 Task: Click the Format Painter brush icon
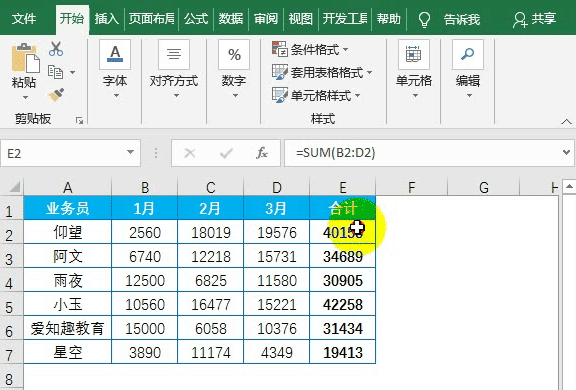click(x=57, y=95)
